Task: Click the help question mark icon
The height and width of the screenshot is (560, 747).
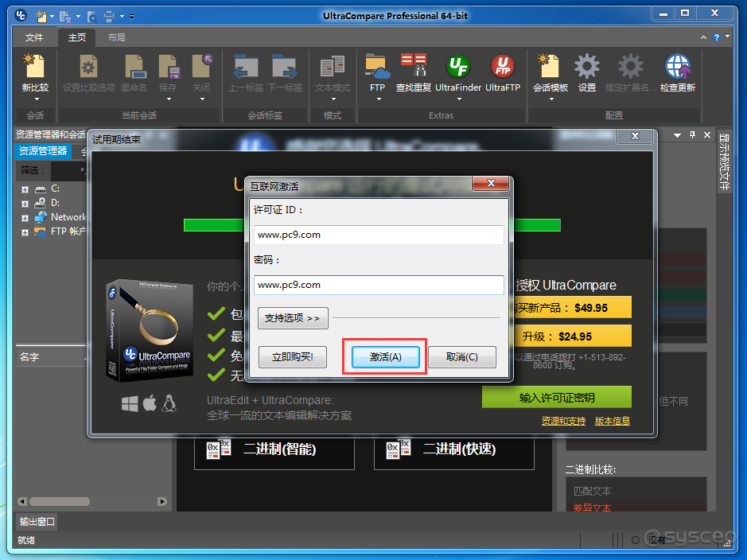Action: pyautogui.click(x=717, y=37)
